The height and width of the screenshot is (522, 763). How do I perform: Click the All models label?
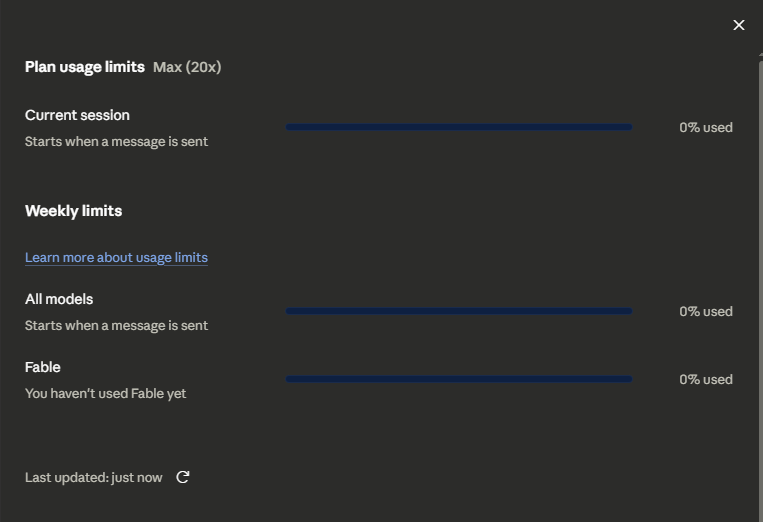tap(59, 299)
